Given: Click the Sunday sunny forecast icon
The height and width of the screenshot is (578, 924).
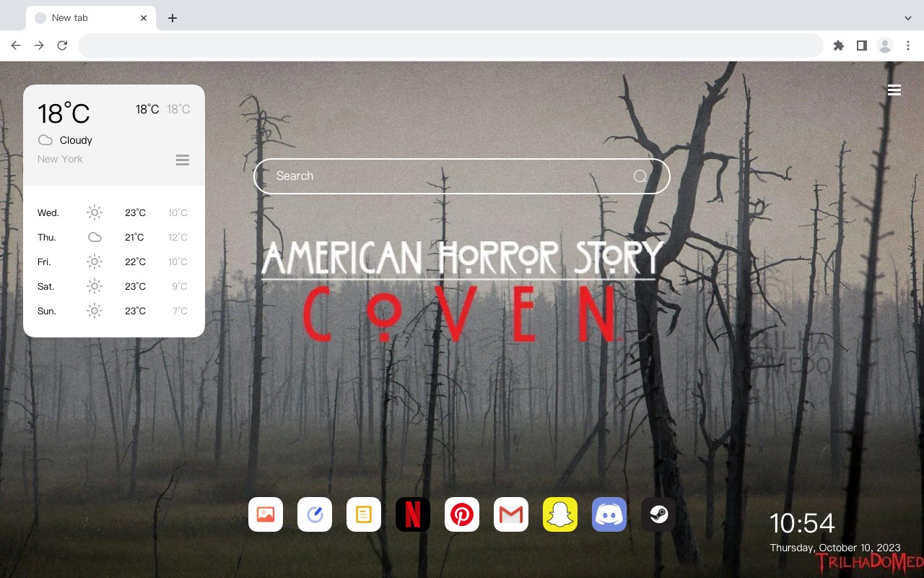Looking at the screenshot, I should [x=95, y=311].
